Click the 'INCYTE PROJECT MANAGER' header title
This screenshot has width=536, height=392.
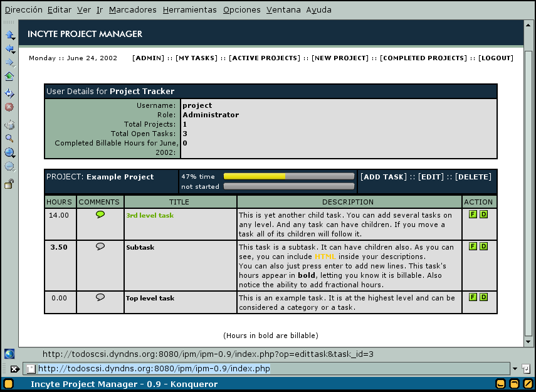click(85, 34)
